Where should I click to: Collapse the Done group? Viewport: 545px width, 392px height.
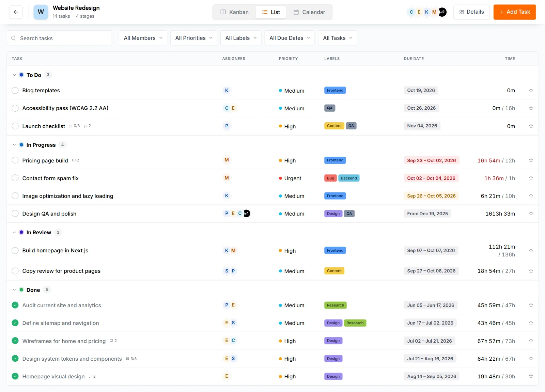(x=14, y=290)
